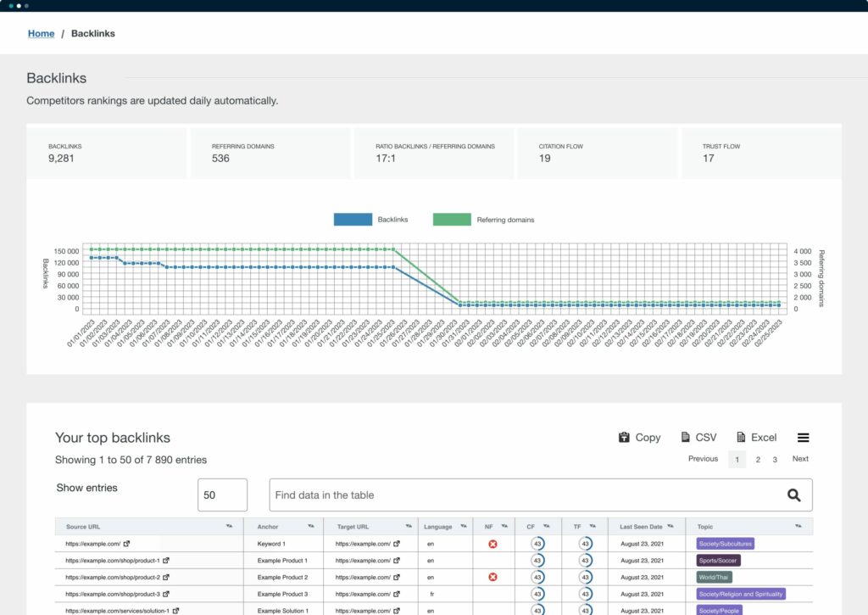This screenshot has height=615, width=868.
Task: Toggle sorting on the Last Seen Date column
Action: click(x=671, y=525)
